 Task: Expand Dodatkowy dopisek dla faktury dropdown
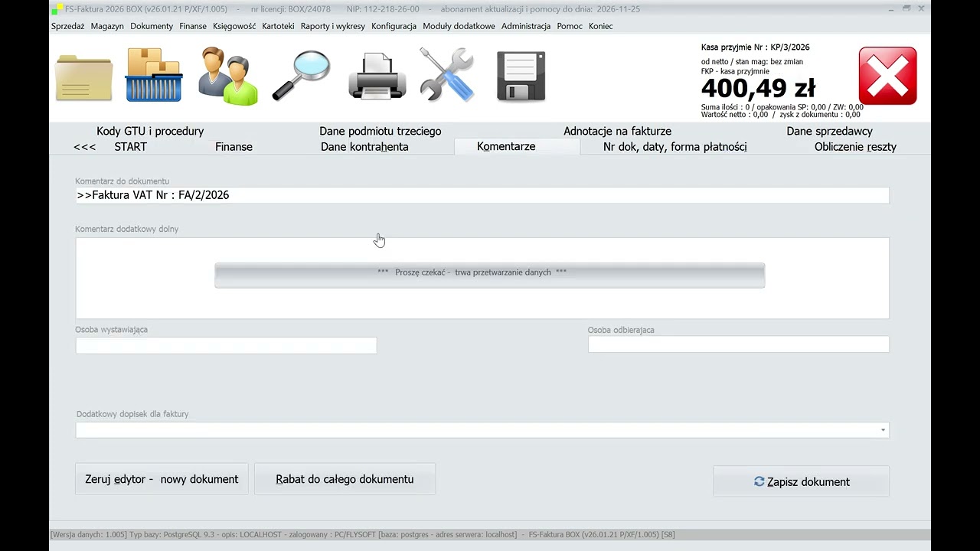click(883, 430)
